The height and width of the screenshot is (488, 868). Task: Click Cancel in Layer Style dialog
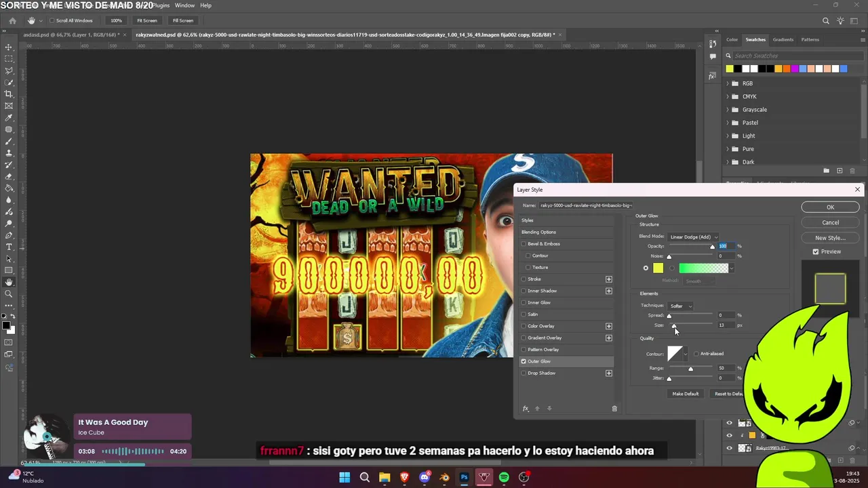(x=830, y=222)
